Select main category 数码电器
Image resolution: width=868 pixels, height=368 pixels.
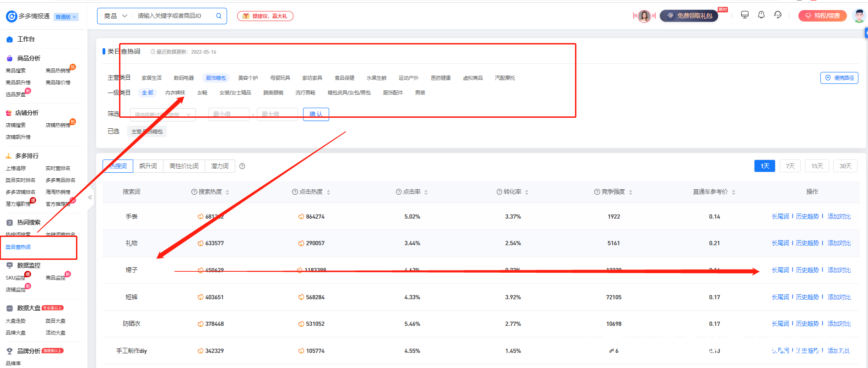click(x=184, y=78)
